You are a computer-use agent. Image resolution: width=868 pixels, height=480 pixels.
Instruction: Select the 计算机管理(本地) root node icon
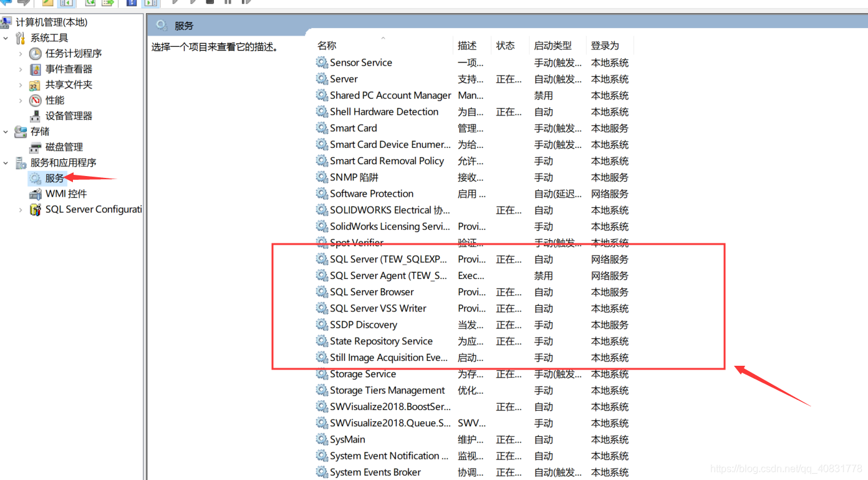coord(6,22)
